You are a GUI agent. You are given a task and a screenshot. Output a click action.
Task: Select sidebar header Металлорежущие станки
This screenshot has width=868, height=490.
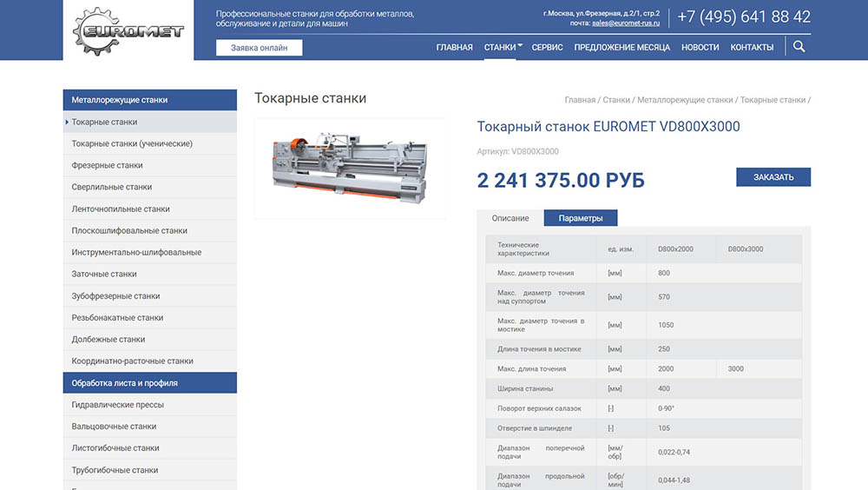coord(150,100)
